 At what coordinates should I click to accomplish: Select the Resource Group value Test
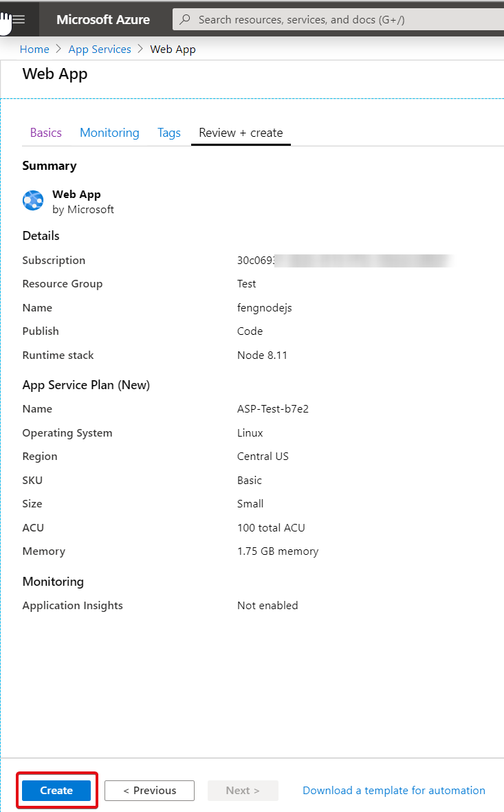247,284
